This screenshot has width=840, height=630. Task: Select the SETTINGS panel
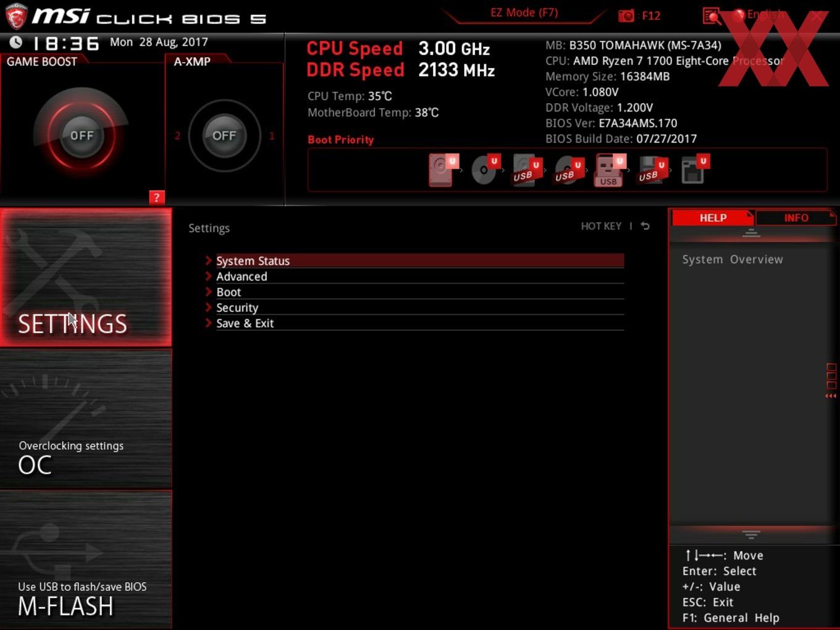86,277
